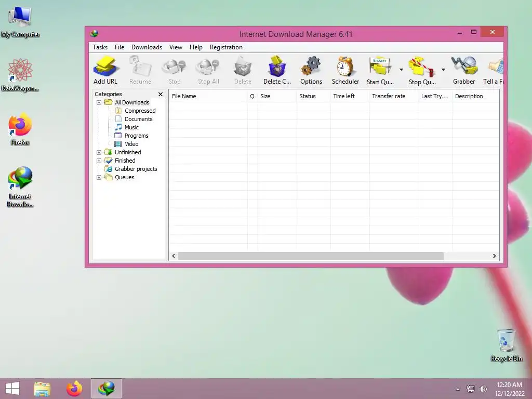Sort by Last Try column header
Screen dimensions: 532x399
coord(435,96)
